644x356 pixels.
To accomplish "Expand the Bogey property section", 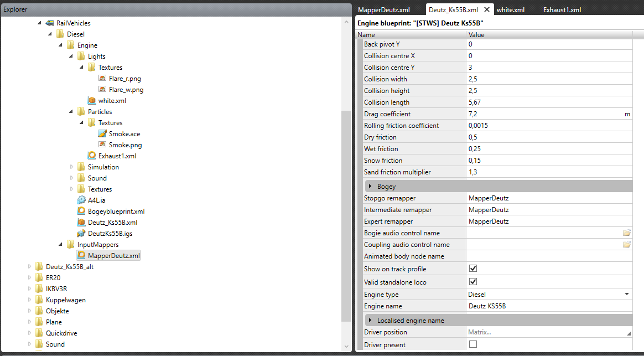I will click(370, 186).
